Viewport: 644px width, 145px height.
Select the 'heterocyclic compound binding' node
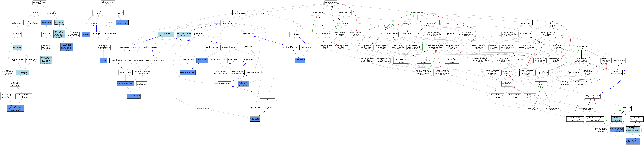[x=32, y=23]
